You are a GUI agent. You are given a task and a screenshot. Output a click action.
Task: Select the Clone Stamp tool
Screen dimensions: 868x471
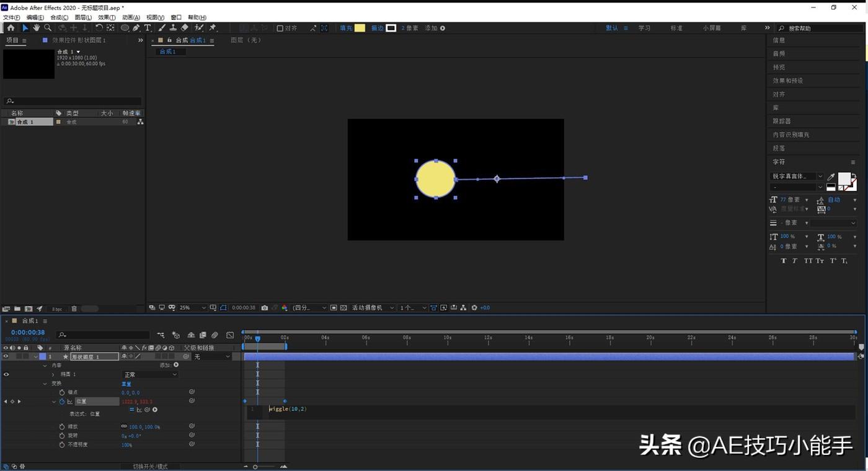[173, 28]
